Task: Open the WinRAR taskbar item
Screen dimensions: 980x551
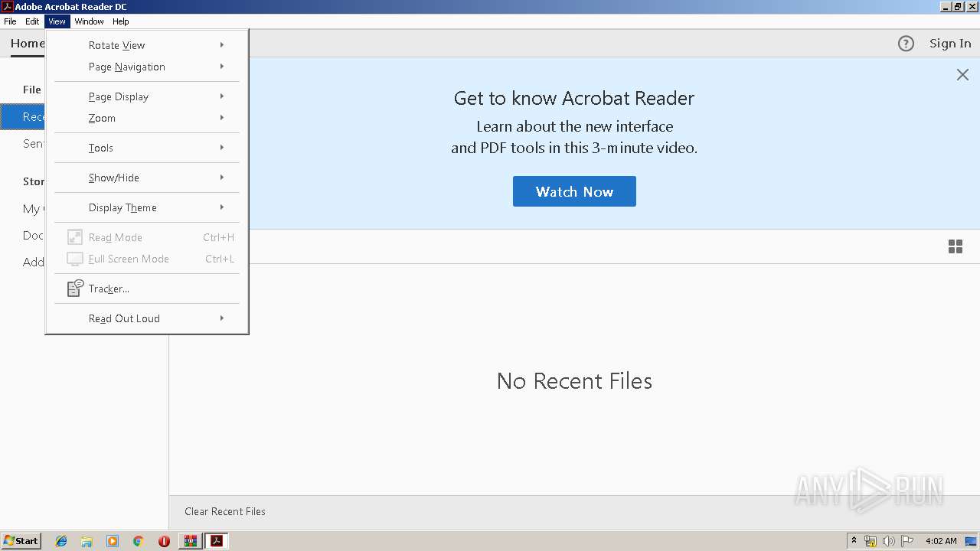Action: (190, 541)
